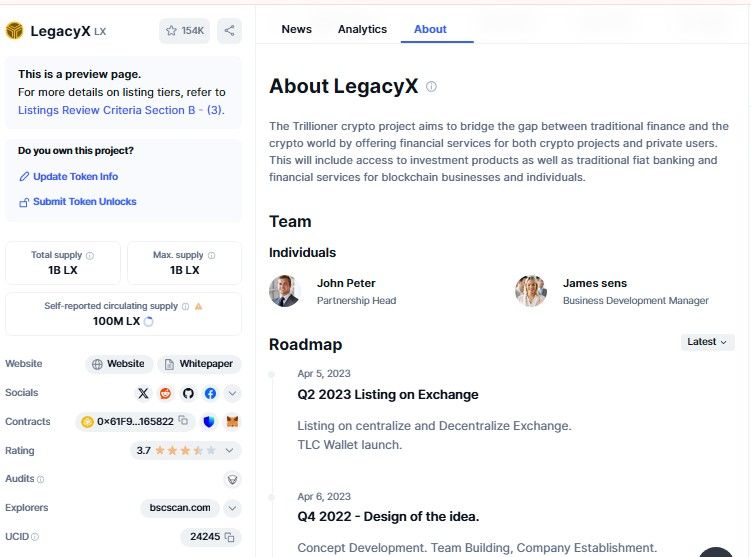Add LegacyX to watchlist via star 154K
The width and height of the screenshot is (751, 557).
tap(184, 31)
